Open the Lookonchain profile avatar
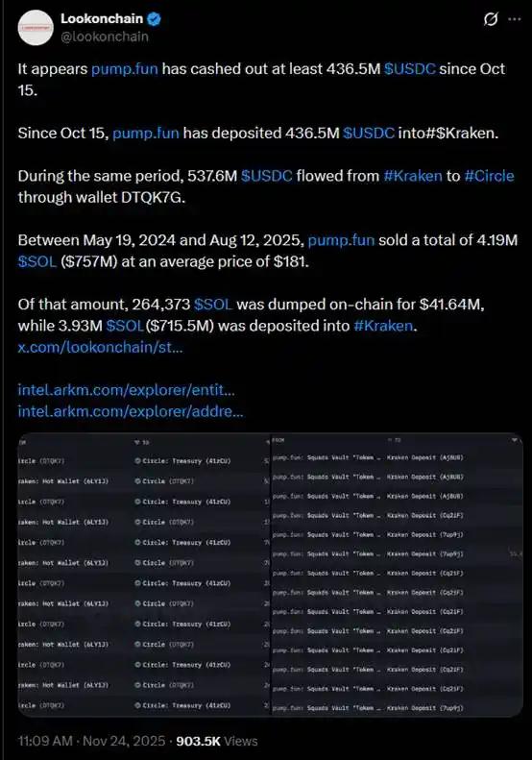The height and width of the screenshot is (760, 532). point(36,28)
